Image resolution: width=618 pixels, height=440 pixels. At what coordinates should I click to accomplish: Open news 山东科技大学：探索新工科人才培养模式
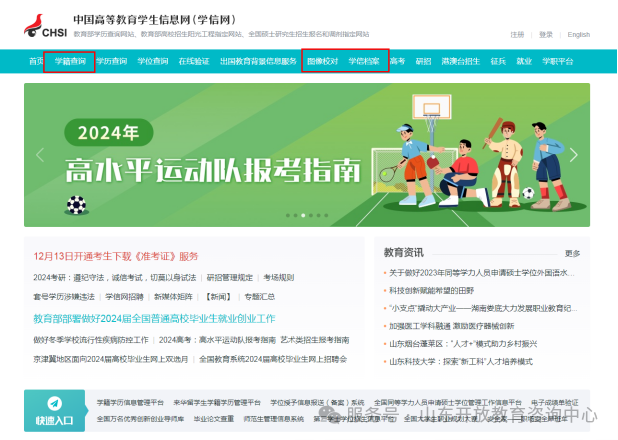(461, 362)
